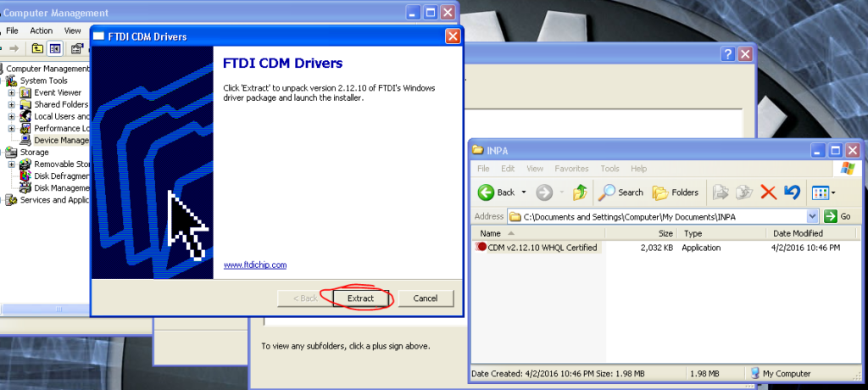Screen dimensions: 868x390
Task: Click the folder icon in INPA title bar
Action: [478, 150]
